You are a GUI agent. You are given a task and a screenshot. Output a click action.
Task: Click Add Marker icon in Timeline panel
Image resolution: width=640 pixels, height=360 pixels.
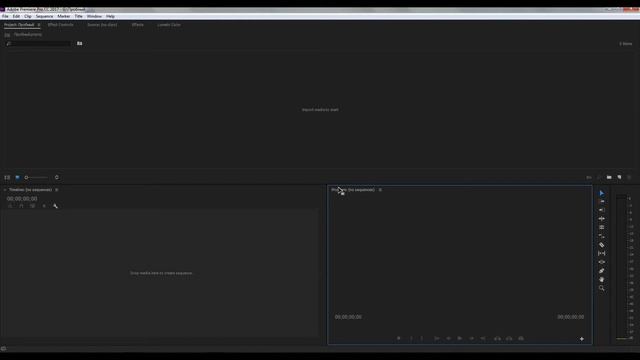pos(44,206)
